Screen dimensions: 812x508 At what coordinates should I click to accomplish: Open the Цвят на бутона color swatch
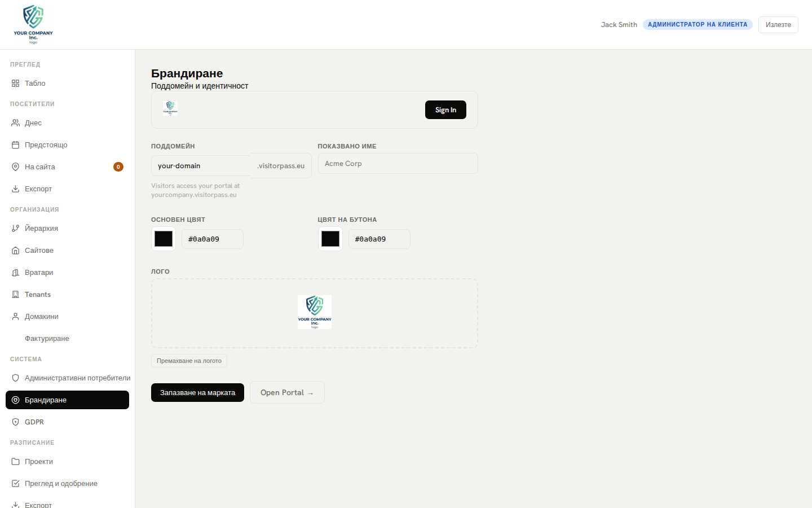pyautogui.click(x=330, y=239)
